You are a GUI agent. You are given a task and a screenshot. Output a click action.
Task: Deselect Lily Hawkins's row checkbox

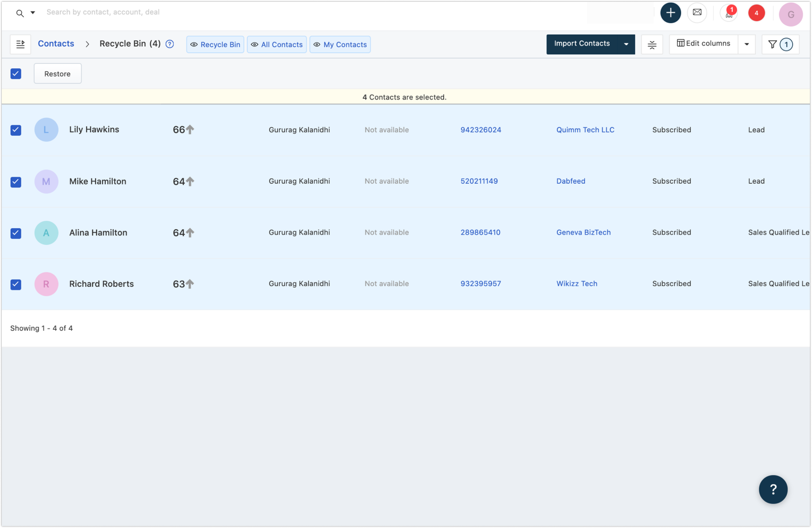click(x=16, y=130)
